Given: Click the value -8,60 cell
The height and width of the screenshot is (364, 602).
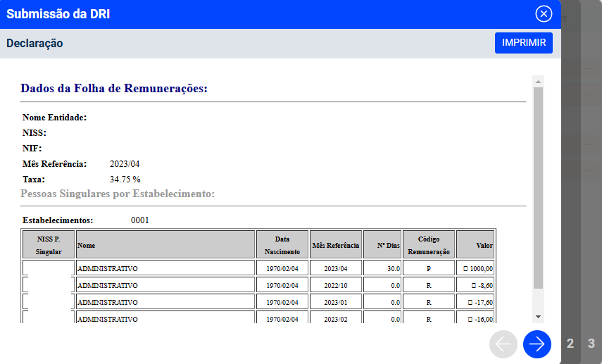Looking at the screenshot, I should 475,285.
